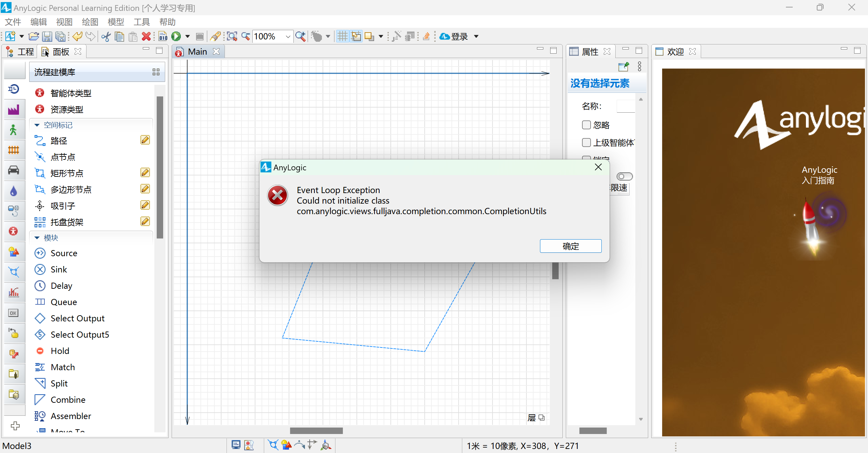Click the cut scissors icon
This screenshot has width=868, height=453.
pyautogui.click(x=106, y=36)
